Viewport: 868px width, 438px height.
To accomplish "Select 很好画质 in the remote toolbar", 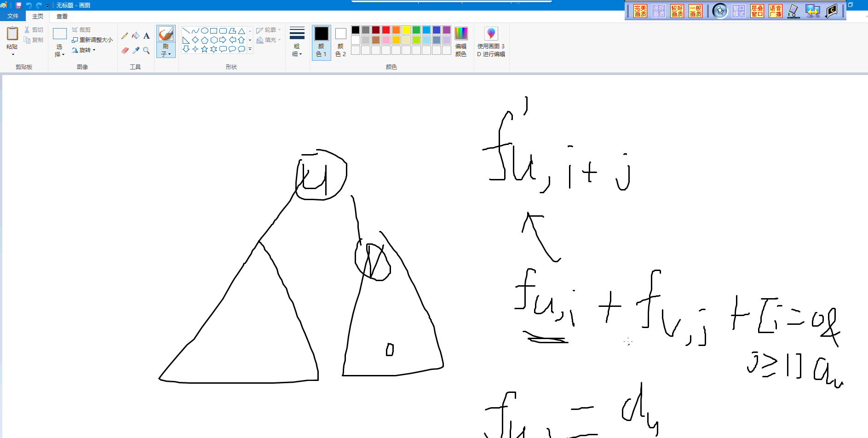I will [658, 11].
